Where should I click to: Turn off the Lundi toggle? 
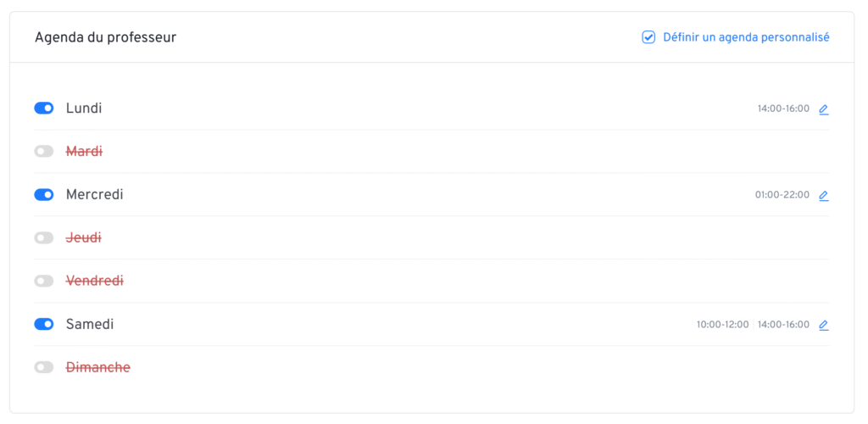click(44, 109)
